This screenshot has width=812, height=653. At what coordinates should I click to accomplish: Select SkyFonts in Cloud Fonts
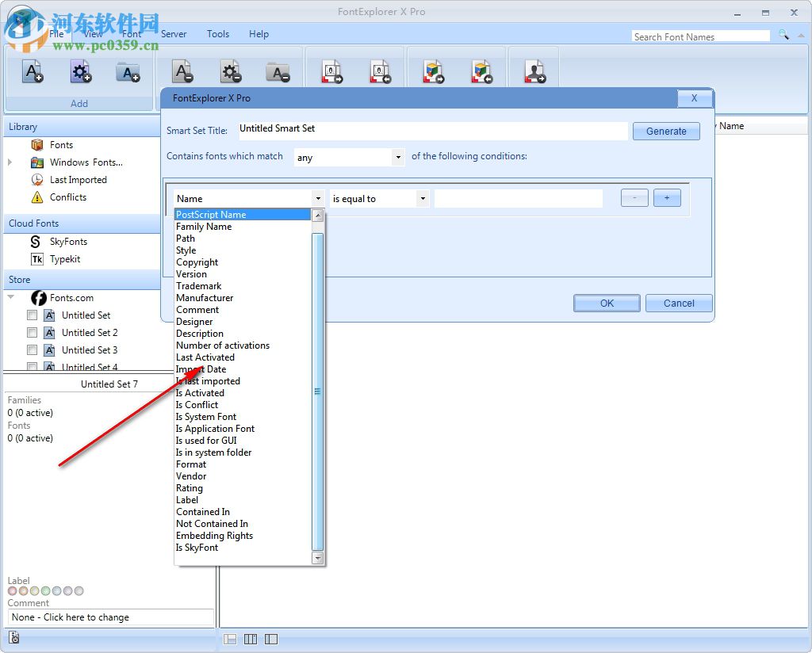68,242
